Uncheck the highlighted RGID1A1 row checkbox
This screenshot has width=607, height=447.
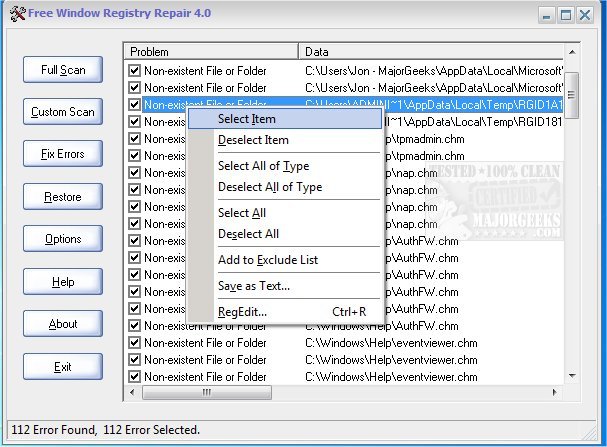click(x=134, y=104)
